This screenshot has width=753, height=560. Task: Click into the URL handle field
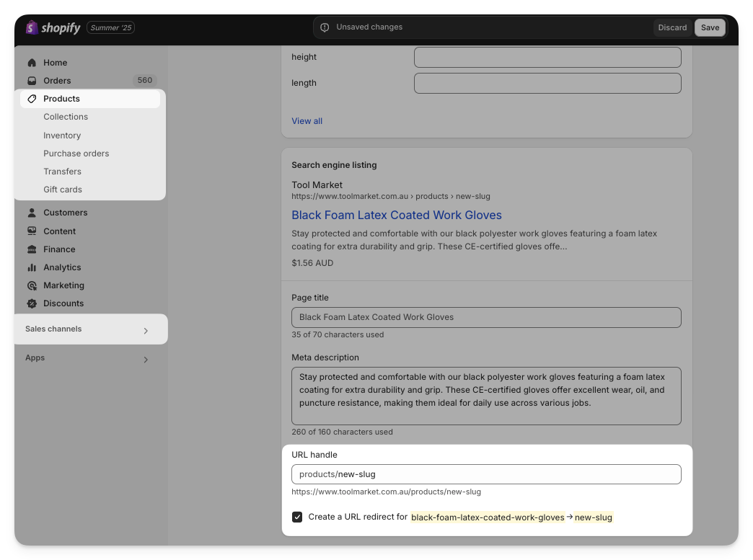[x=505, y=474]
